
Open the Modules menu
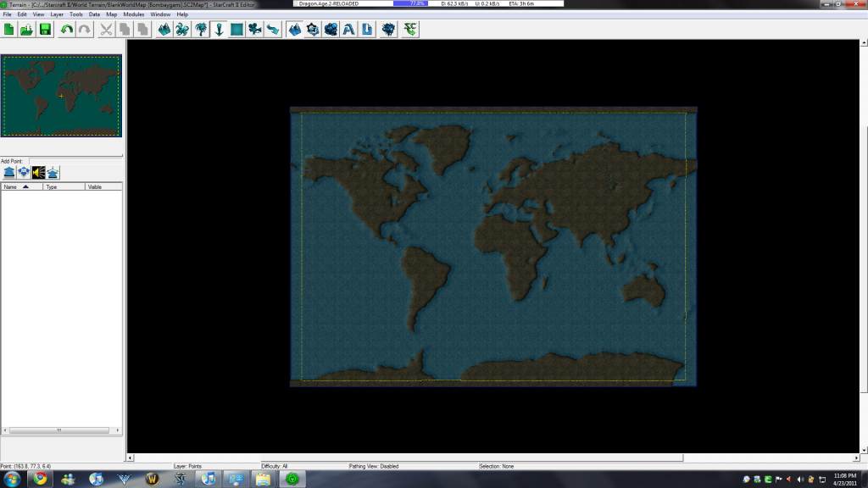(x=133, y=14)
